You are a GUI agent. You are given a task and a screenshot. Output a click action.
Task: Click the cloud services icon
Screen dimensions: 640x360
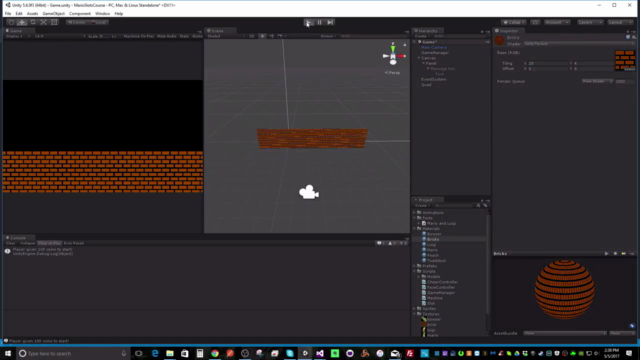pyautogui.click(x=535, y=22)
